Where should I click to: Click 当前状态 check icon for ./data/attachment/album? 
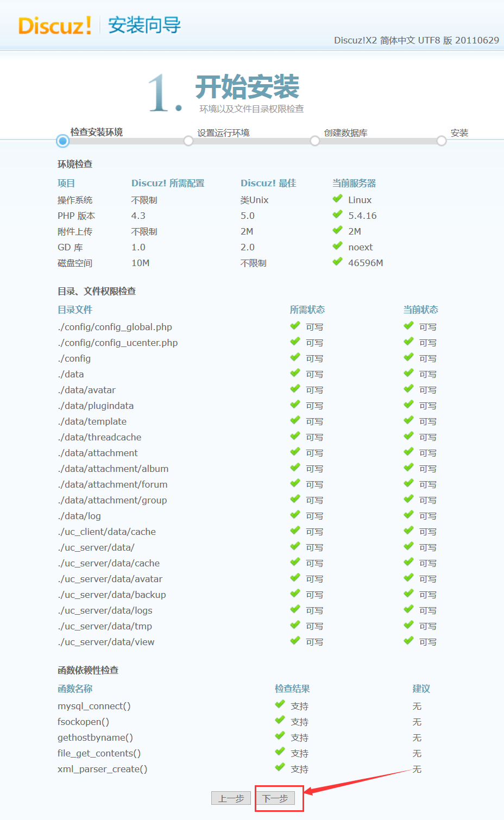coord(409,468)
